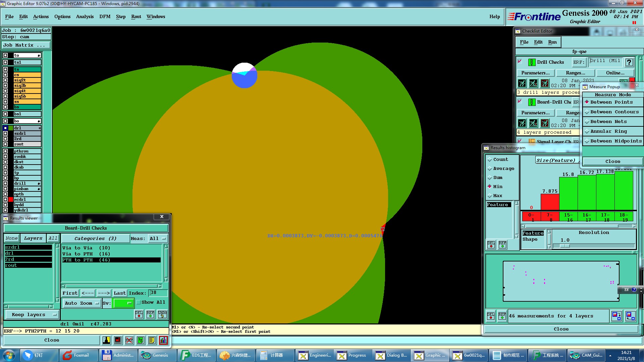Image resolution: width=644 pixels, height=362 pixels.
Task: Click the DEL icon beside measurements count
Action: tap(491, 316)
